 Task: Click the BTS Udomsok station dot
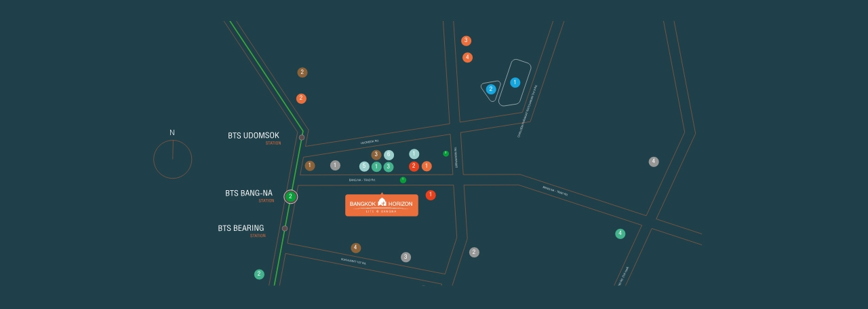(302, 137)
